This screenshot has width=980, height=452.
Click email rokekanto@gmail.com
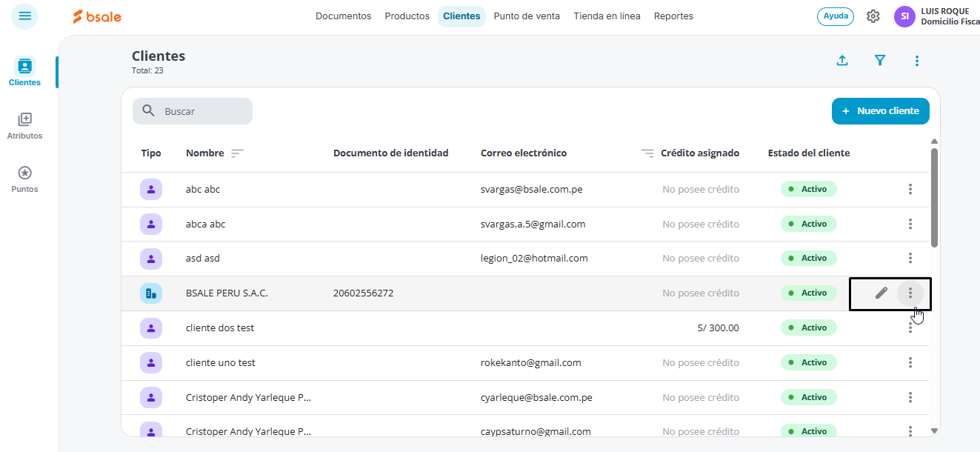[531, 362]
